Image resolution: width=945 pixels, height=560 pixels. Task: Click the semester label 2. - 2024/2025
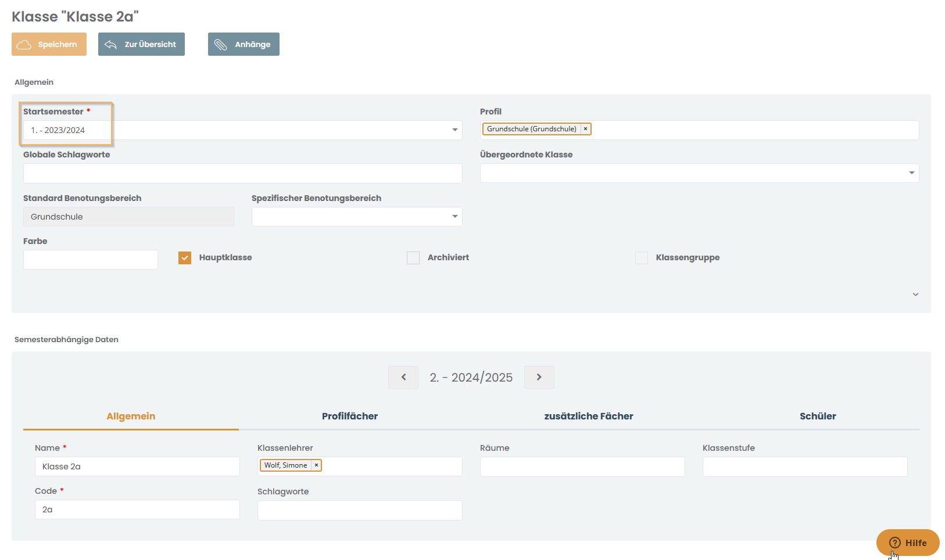471,378
